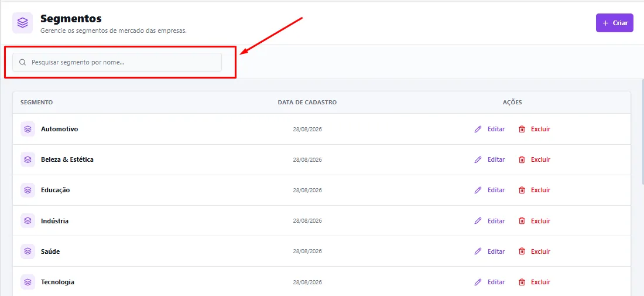
Task: Click Excluir text for Automotivo
Action: point(540,129)
